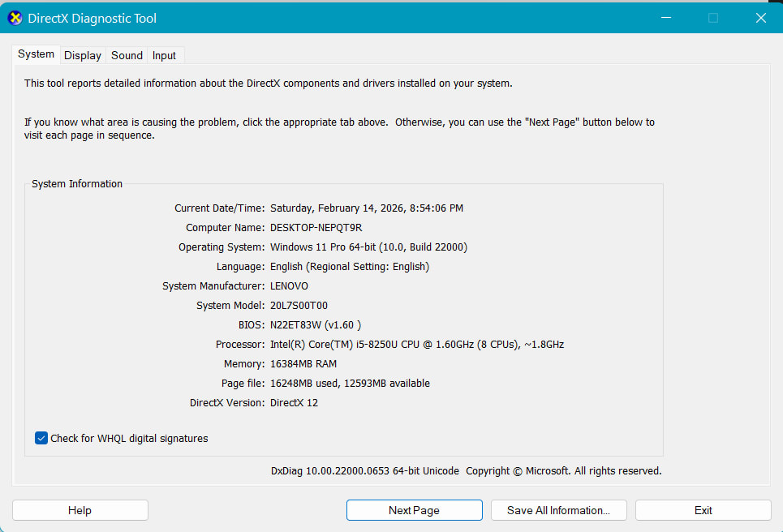Select computer name DESKTOP-NEPQT9R
The height and width of the screenshot is (532, 783).
[x=316, y=228]
